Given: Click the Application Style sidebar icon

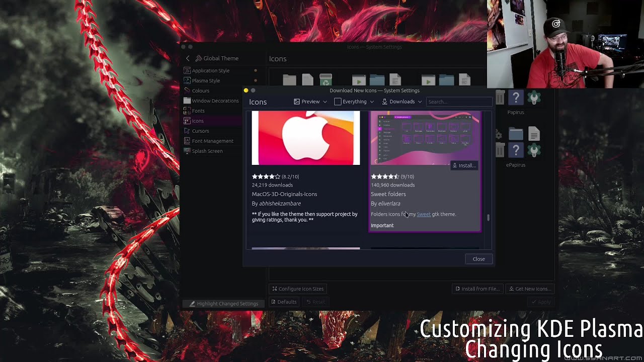Looking at the screenshot, I should coord(187,70).
